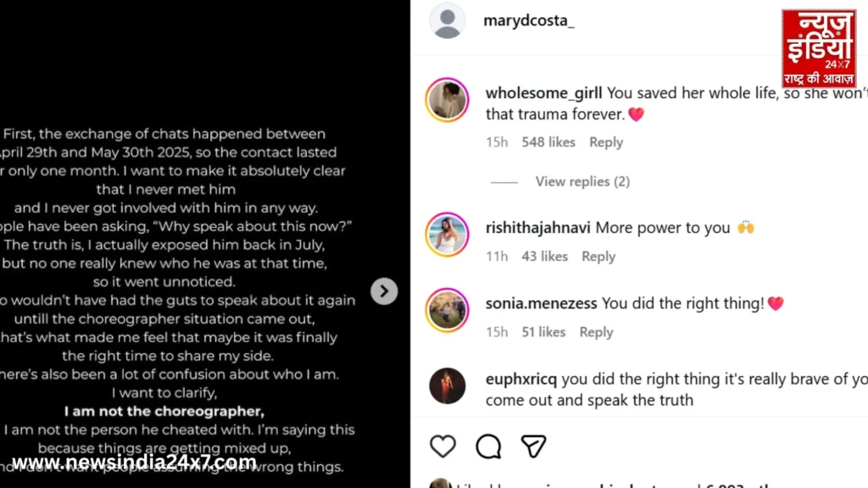Image resolution: width=868 pixels, height=488 pixels.
Task: Open wholesome_girll's profile avatar
Action: (x=447, y=101)
